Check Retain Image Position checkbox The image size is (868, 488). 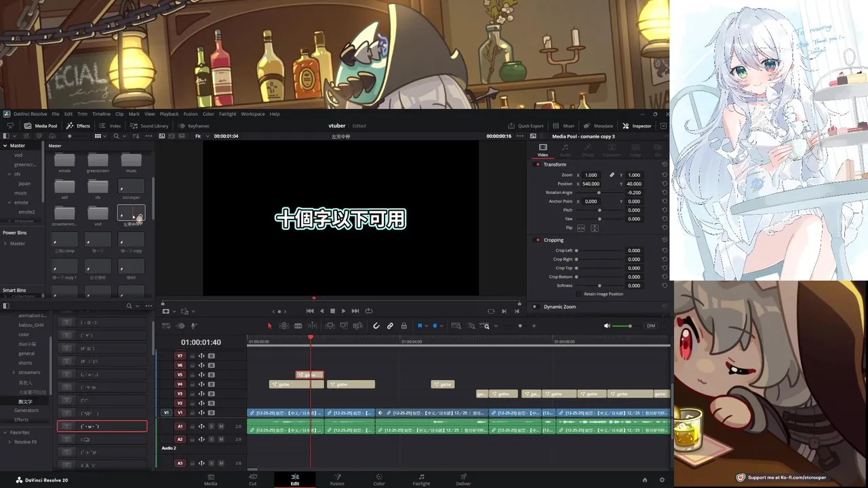click(579, 294)
